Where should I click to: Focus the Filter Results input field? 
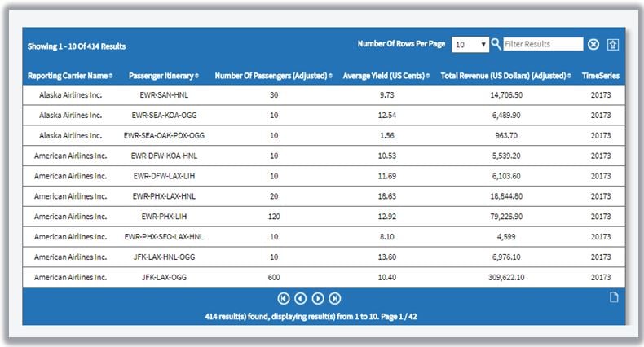543,44
